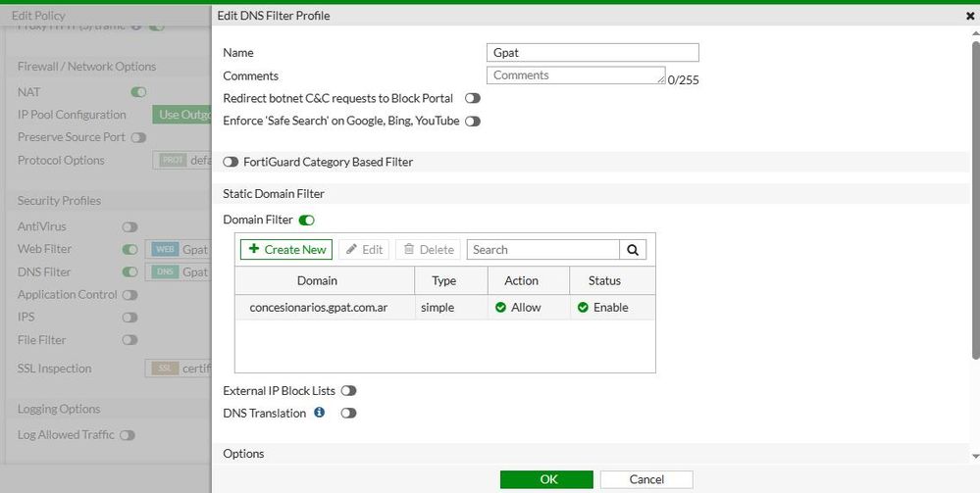The image size is (980, 493).
Task: Toggle File Filter switch in Edit Policy
Action: (x=130, y=340)
